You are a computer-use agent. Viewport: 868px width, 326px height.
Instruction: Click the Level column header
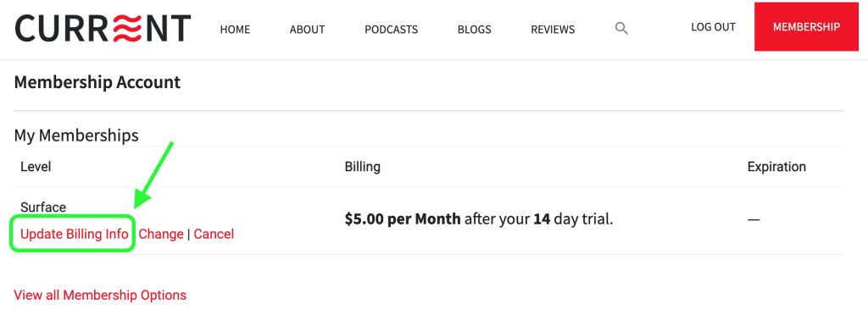[x=36, y=166]
